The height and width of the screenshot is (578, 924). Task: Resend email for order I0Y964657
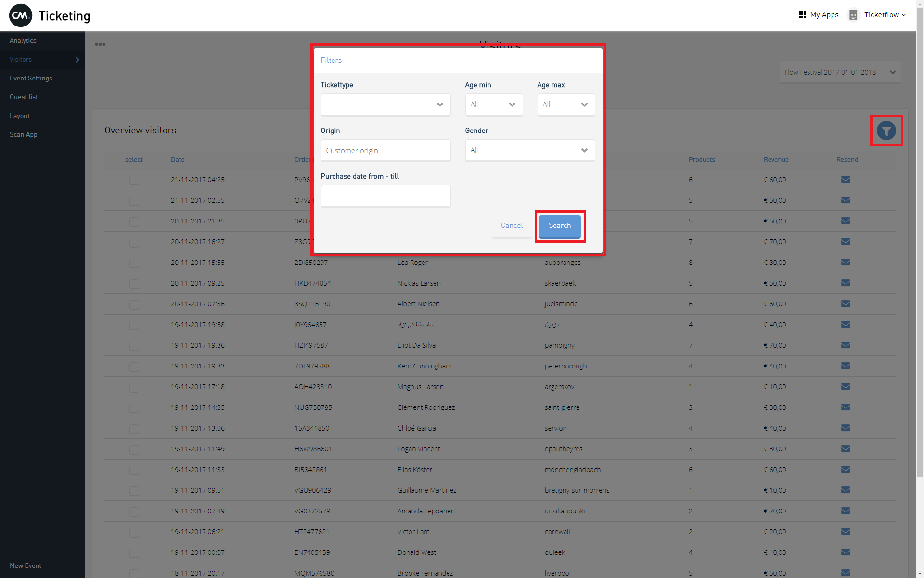[x=846, y=324]
